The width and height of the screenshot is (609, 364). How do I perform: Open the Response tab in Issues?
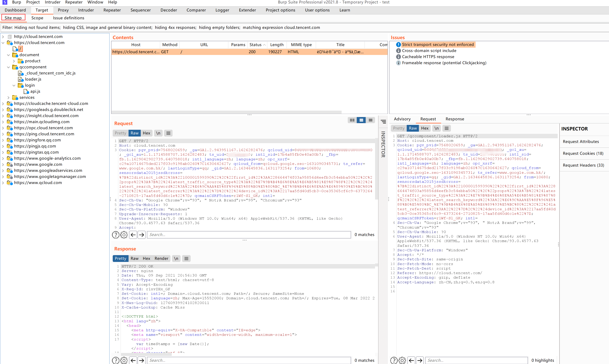click(455, 119)
